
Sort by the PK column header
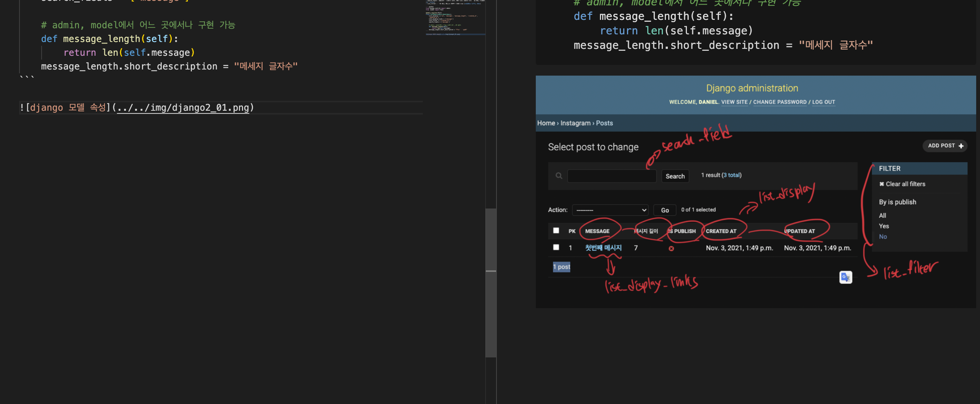[x=572, y=231]
